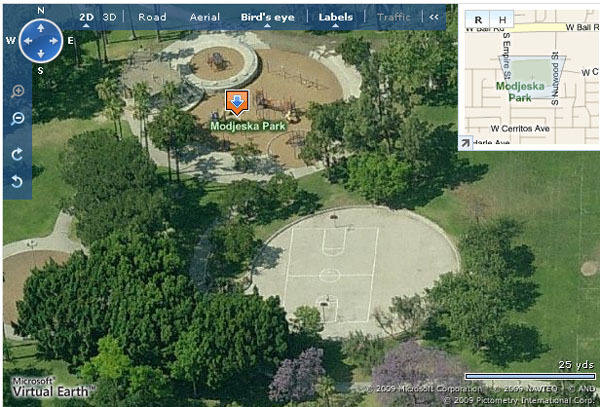Set the mini map to hybrid view with H

[x=502, y=20]
